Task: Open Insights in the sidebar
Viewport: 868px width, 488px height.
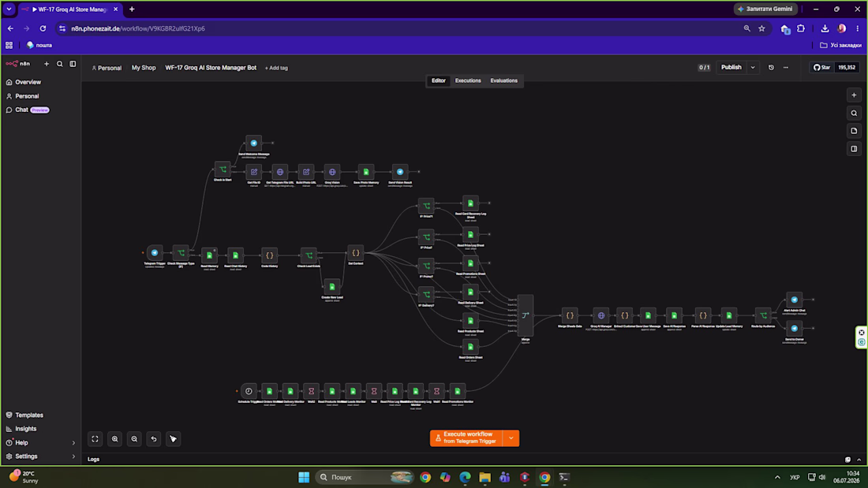Action: [40, 429]
